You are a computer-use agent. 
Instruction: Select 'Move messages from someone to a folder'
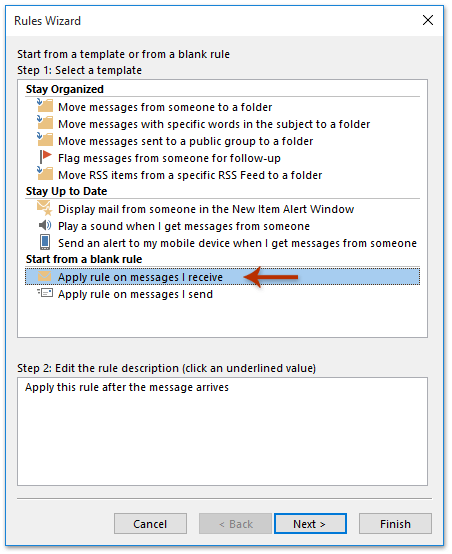coord(165,107)
